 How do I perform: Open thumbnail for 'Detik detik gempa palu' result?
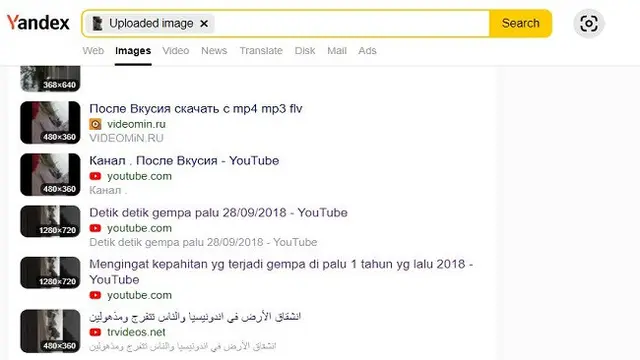[x=50, y=221]
